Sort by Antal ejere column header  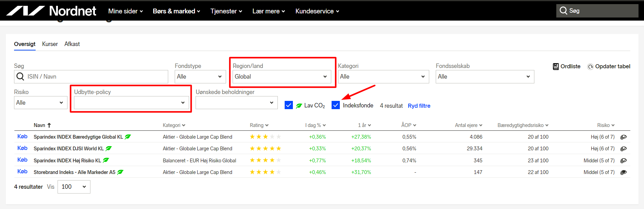469,125
